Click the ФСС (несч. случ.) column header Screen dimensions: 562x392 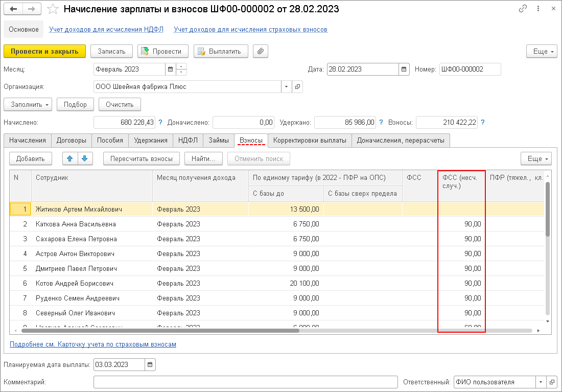click(462, 186)
